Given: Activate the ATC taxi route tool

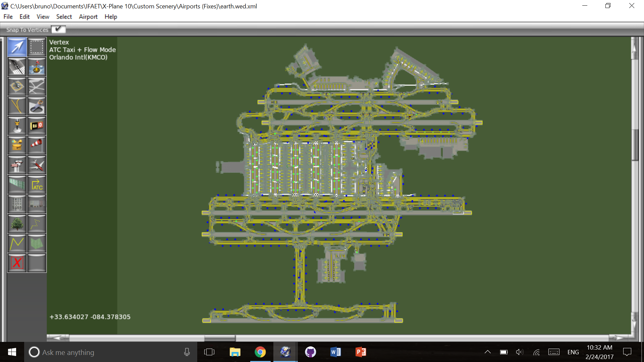Looking at the screenshot, I should pos(37,184).
